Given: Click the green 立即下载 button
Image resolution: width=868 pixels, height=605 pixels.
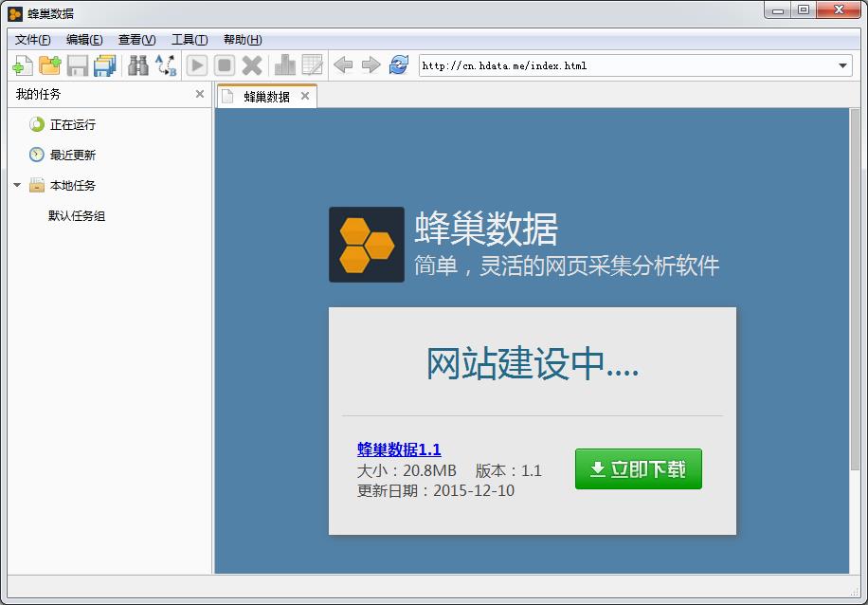Looking at the screenshot, I should [638, 469].
